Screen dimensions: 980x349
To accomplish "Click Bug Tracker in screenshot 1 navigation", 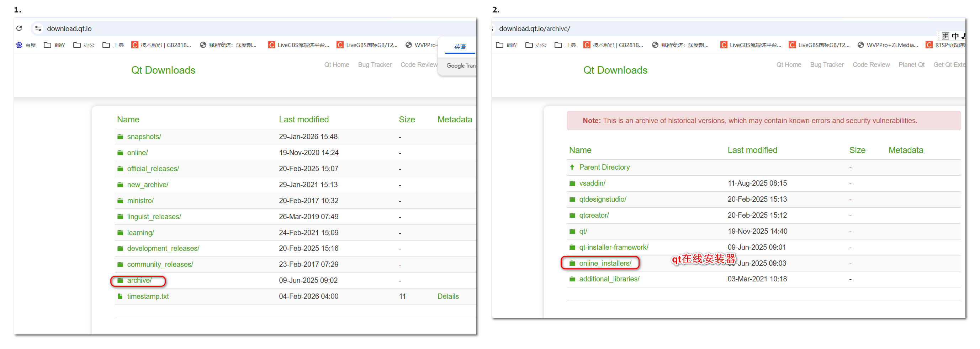I will (x=374, y=65).
